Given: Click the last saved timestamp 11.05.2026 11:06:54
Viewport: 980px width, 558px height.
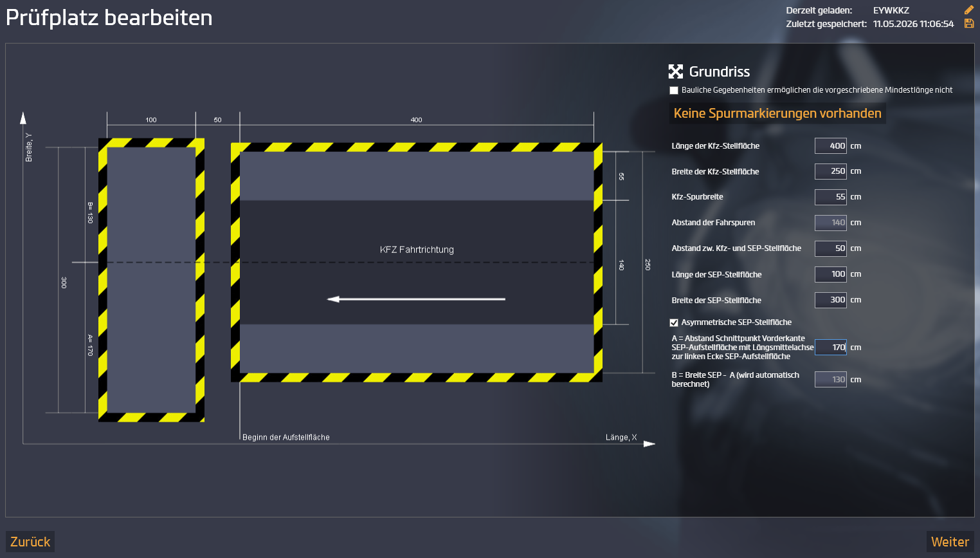Looking at the screenshot, I should coord(913,24).
